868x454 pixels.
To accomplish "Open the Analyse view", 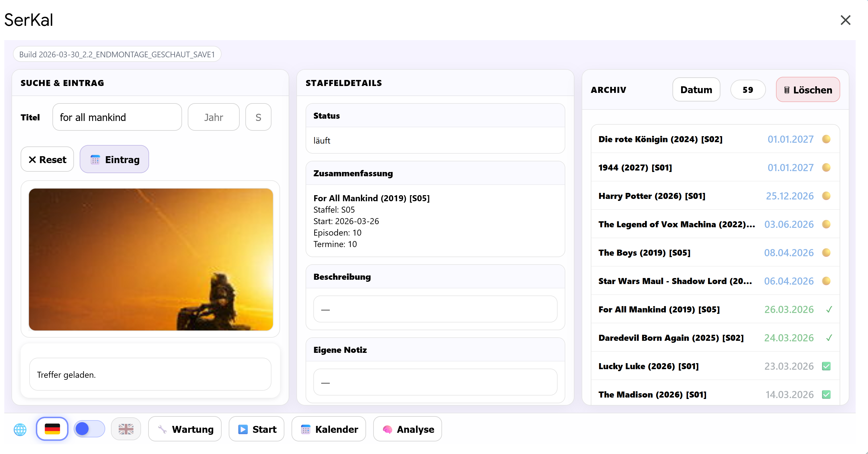I will [x=407, y=429].
